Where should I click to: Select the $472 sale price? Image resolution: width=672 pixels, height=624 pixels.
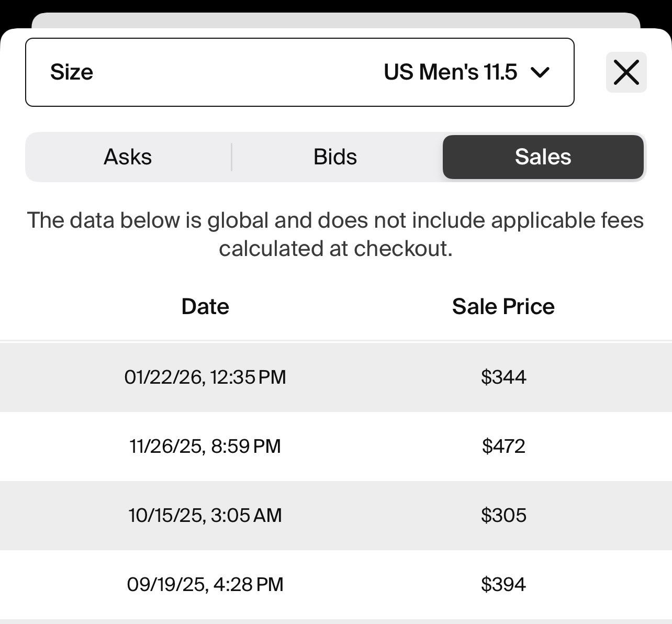pos(503,446)
